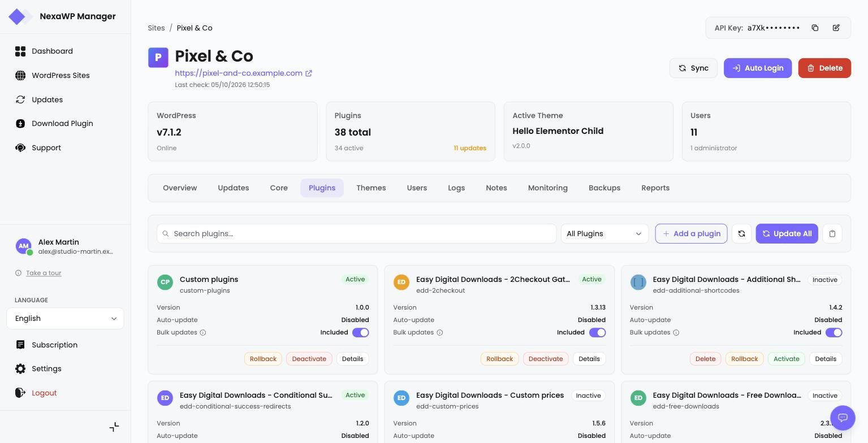Click the Auto Login button

pyautogui.click(x=758, y=68)
